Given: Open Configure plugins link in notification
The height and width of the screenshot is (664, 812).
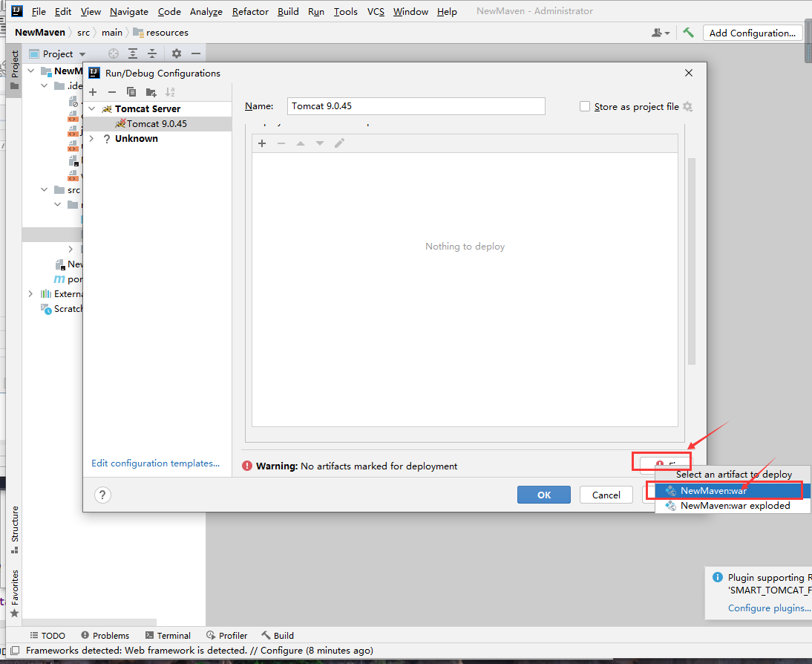Looking at the screenshot, I should (770, 608).
